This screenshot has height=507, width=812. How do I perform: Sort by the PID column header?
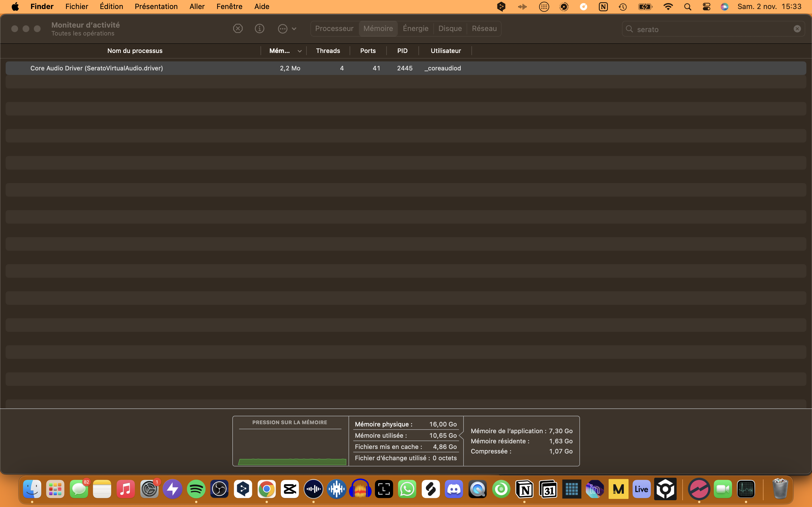coord(402,51)
